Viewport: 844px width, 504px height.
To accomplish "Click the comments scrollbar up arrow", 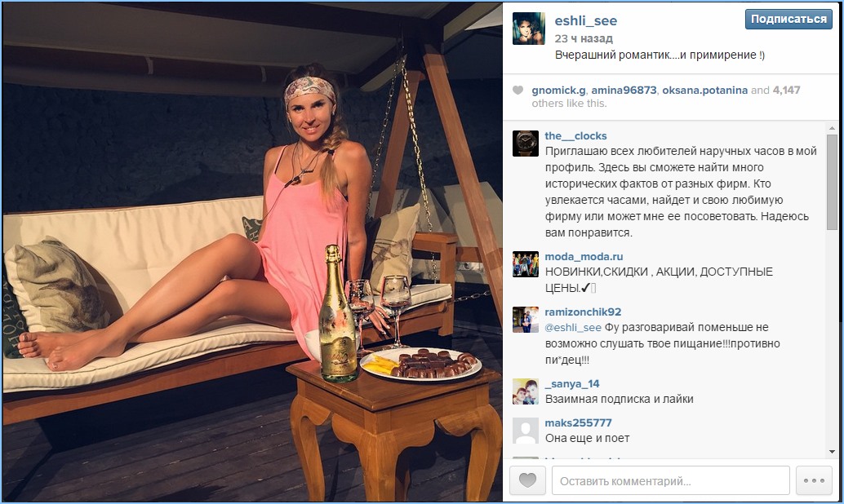I will tap(832, 129).
